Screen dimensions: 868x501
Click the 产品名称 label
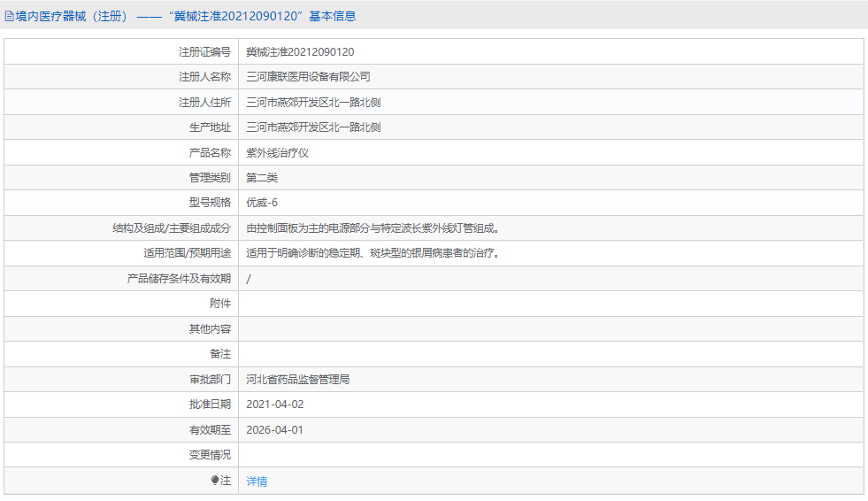tap(210, 153)
